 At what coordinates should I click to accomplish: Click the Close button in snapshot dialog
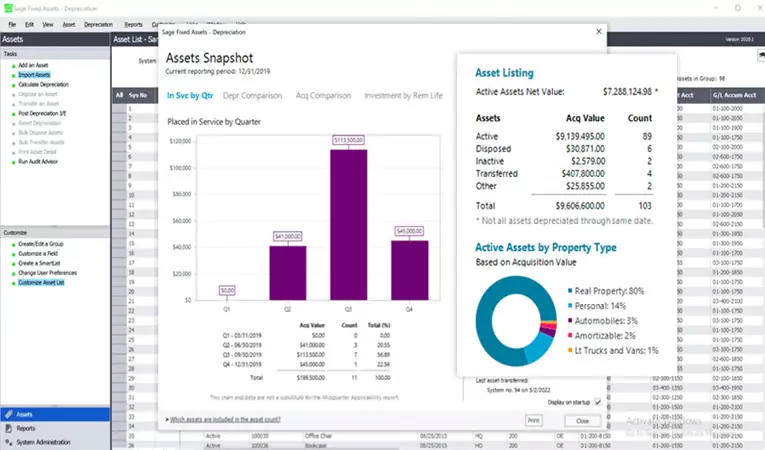(583, 421)
